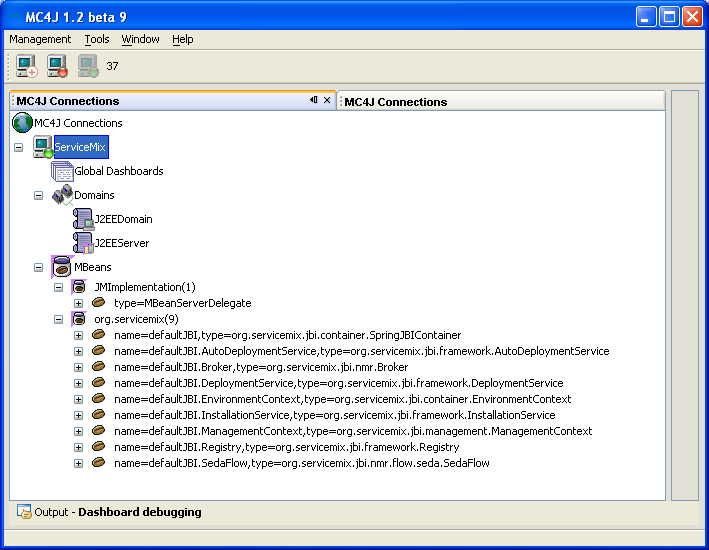Click the bean icon for defaultJBI.Broker row

[98, 366]
